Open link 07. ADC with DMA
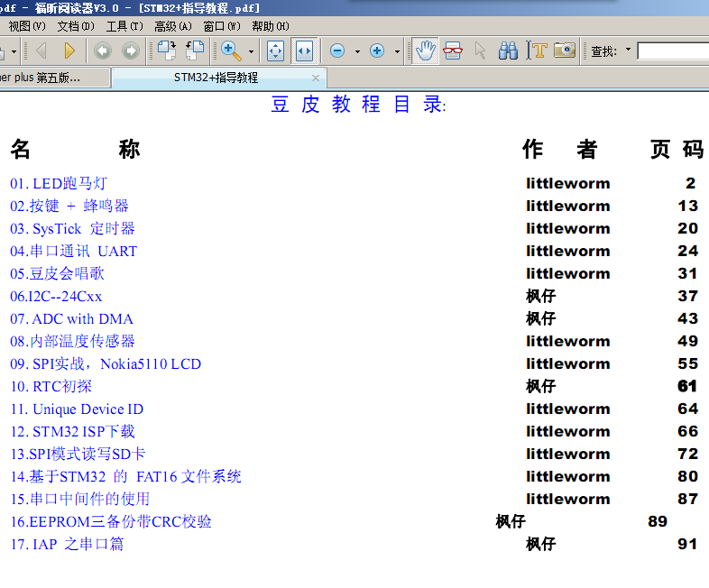 coord(71,318)
